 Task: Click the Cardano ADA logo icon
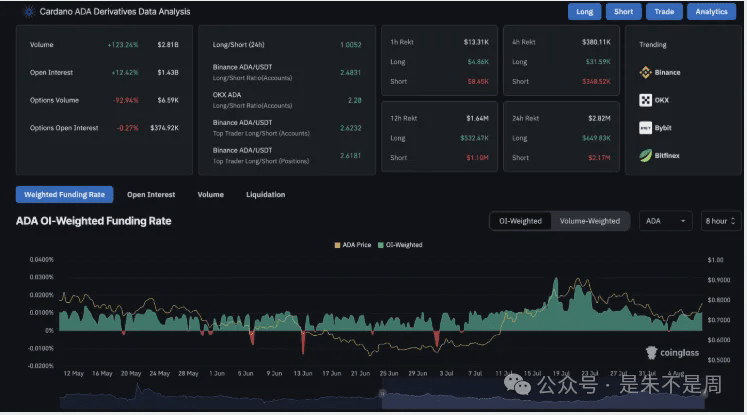tap(29, 12)
